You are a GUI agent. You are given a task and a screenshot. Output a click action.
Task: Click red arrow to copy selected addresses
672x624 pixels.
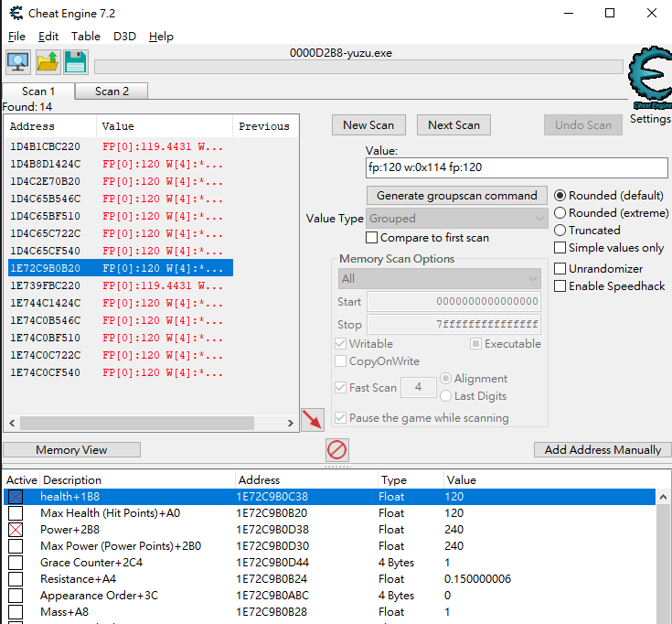coord(313,419)
